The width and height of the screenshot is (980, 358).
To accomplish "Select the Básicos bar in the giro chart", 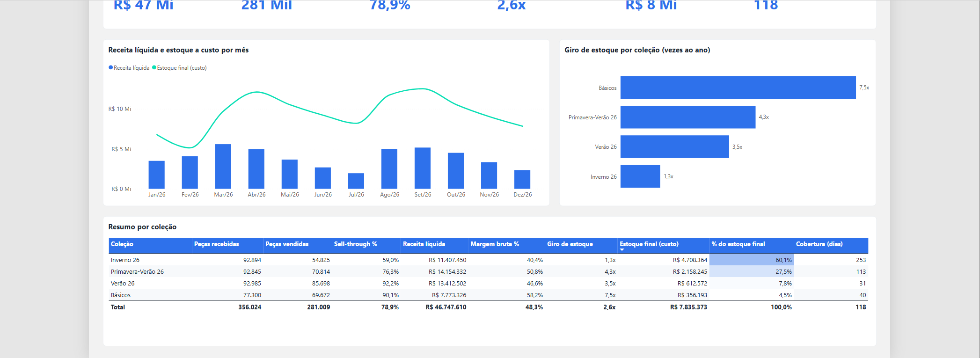I will pos(738,88).
